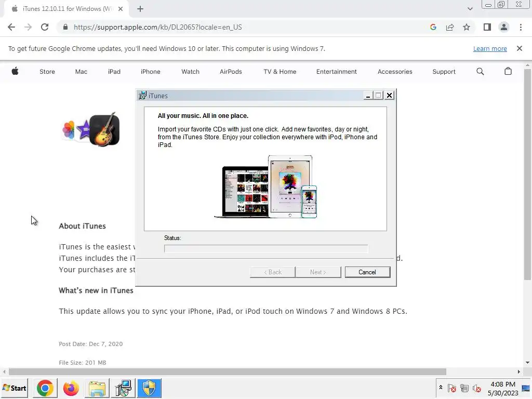
Task: Click the horizontal page scrollbar
Action: coord(228,372)
